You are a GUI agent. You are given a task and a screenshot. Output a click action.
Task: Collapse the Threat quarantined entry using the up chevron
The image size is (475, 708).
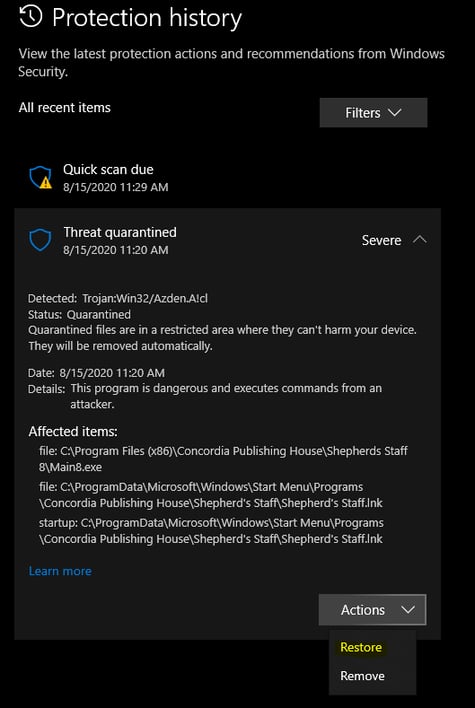419,240
